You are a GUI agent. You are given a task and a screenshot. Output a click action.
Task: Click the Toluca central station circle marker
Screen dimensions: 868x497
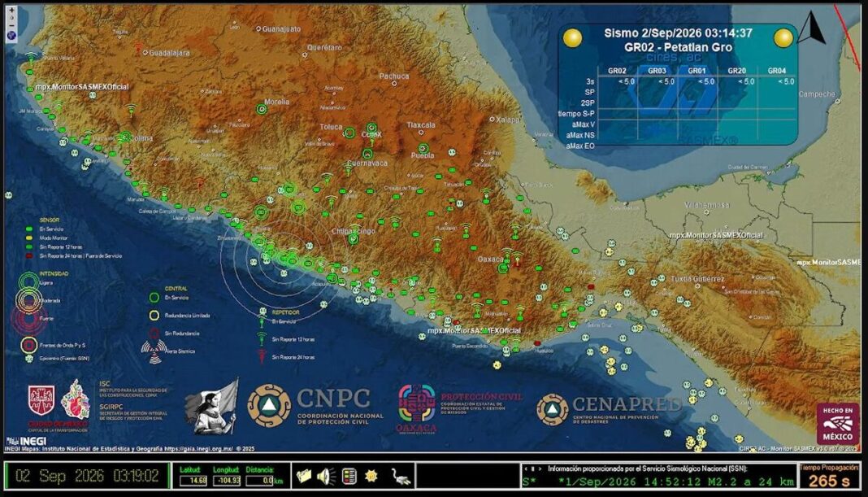[349, 133]
